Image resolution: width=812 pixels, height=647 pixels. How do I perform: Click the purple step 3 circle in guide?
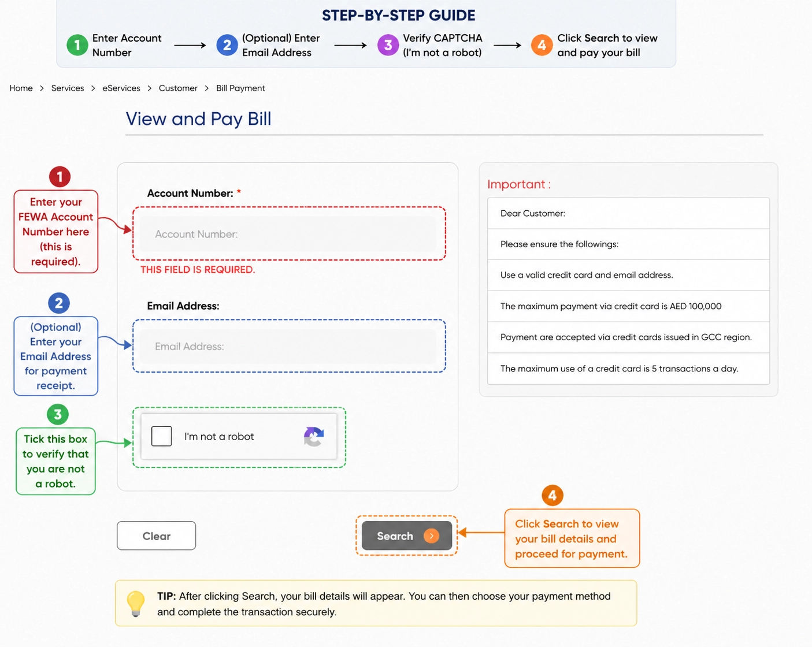388,45
